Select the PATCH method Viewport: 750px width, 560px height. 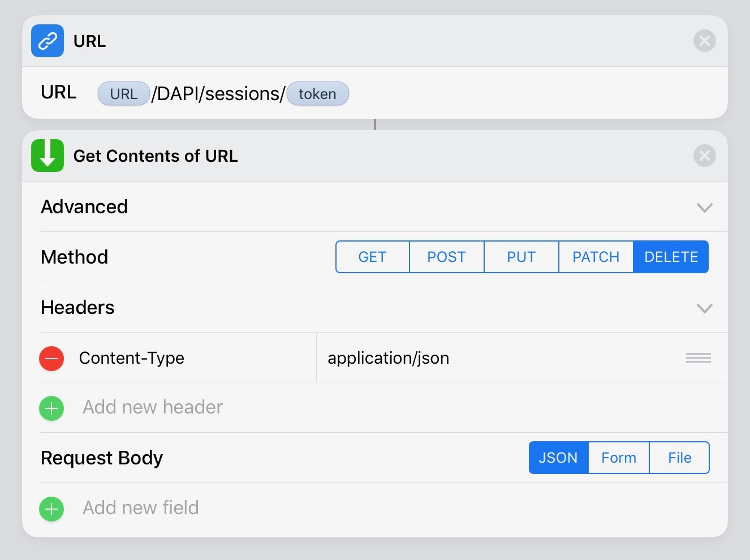coord(596,257)
